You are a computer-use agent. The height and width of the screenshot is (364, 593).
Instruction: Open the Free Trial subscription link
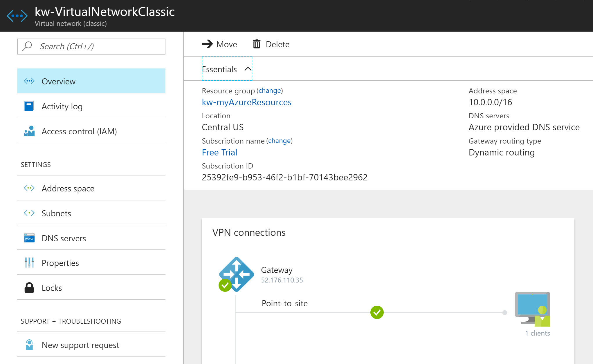click(220, 152)
